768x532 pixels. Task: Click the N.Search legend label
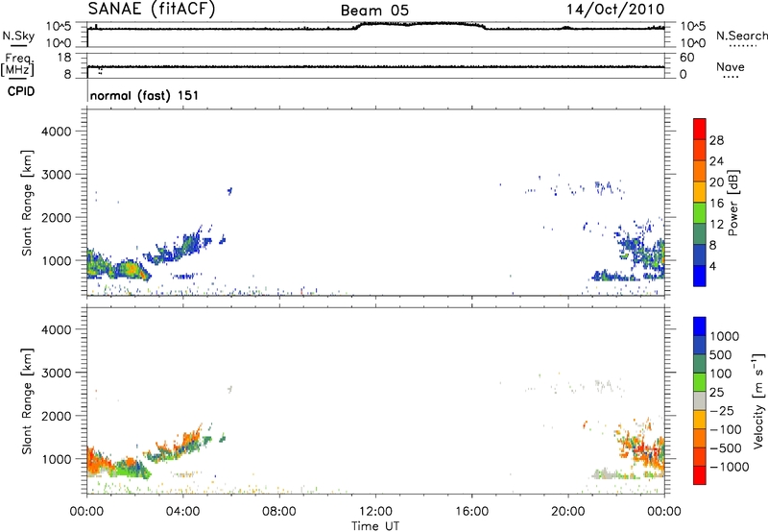pyautogui.click(x=742, y=36)
